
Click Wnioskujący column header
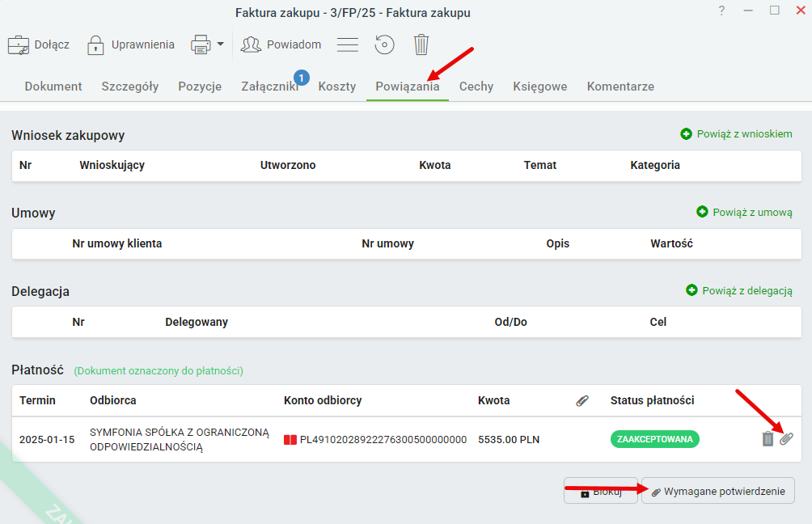pyautogui.click(x=112, y=165)
